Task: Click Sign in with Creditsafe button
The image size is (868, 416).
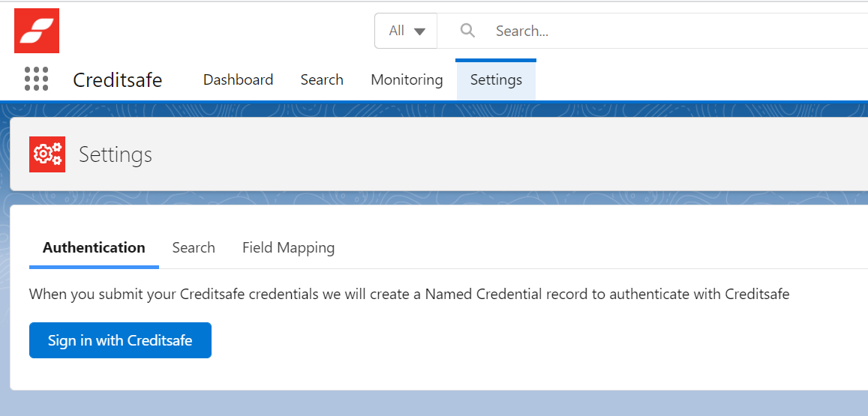Action: coord(120,340)
